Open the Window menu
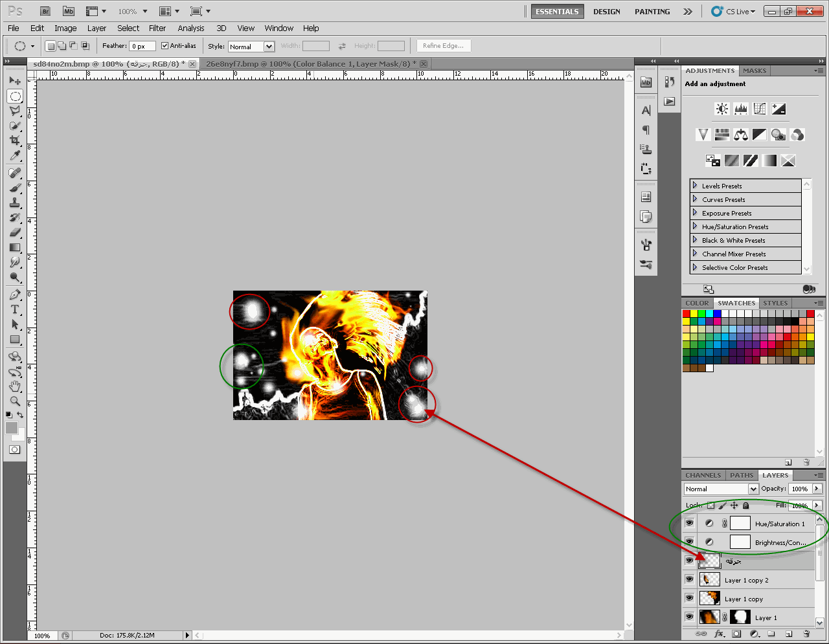 click(279, 28)
